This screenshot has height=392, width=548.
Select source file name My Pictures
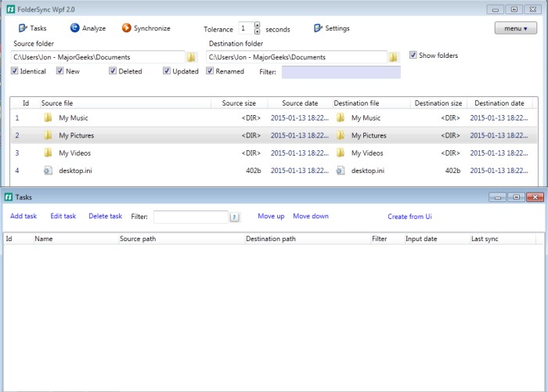(77, 135)
